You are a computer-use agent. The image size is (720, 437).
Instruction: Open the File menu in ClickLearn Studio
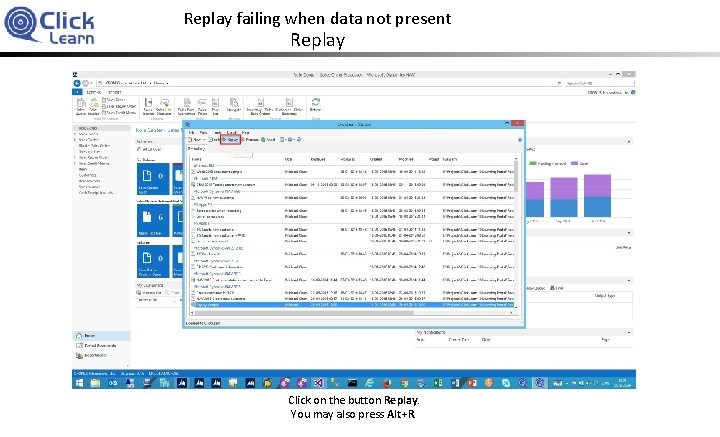tap(191, 132)
